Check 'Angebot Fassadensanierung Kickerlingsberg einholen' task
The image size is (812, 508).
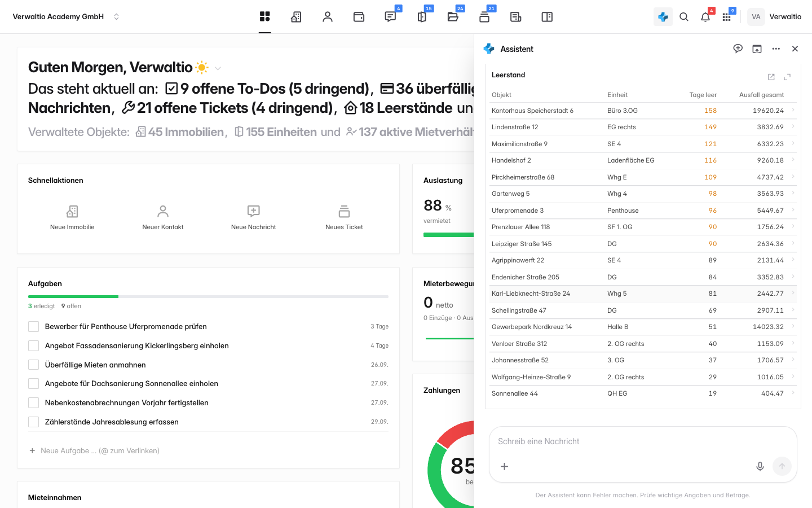[x=34, y=345]
